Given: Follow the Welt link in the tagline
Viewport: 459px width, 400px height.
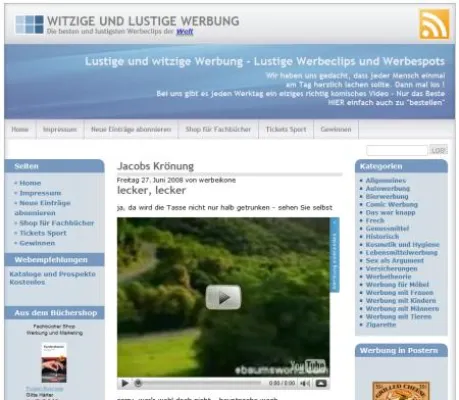Looking at the screenshot, I should point(185,32).
